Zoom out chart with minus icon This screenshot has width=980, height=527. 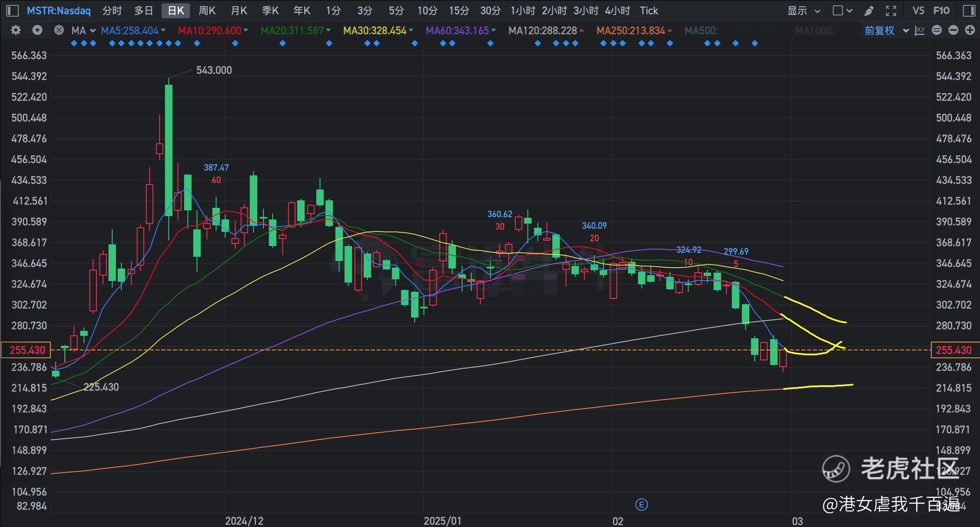[953, 30]
